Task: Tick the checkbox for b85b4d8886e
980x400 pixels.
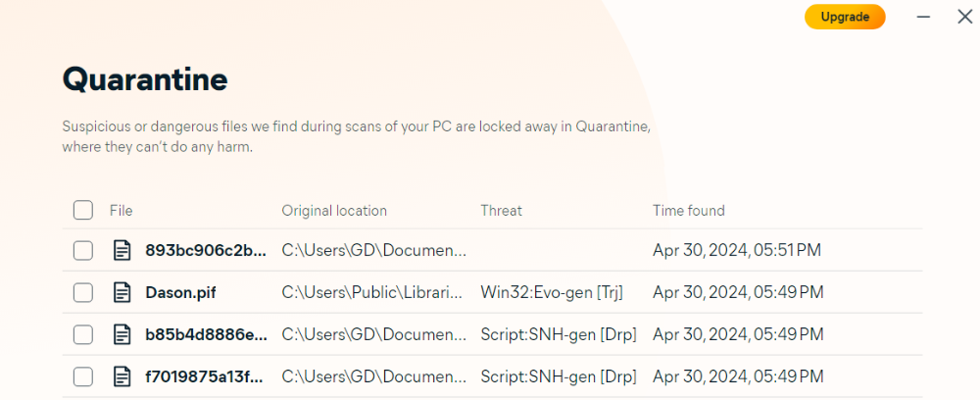Action: coord(83,334)
